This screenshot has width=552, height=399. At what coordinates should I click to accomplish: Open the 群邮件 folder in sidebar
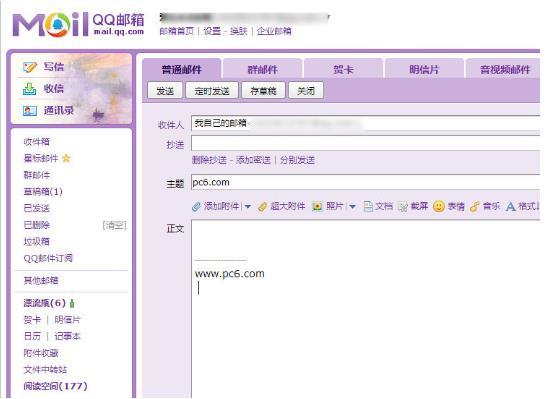pos(37,175)
